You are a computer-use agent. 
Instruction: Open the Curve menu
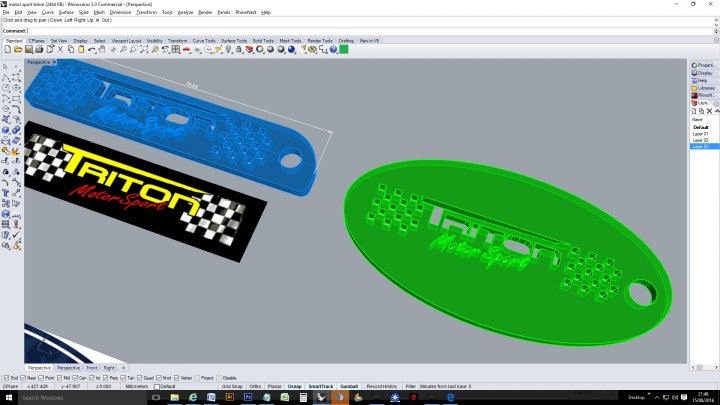pos(48,12)
